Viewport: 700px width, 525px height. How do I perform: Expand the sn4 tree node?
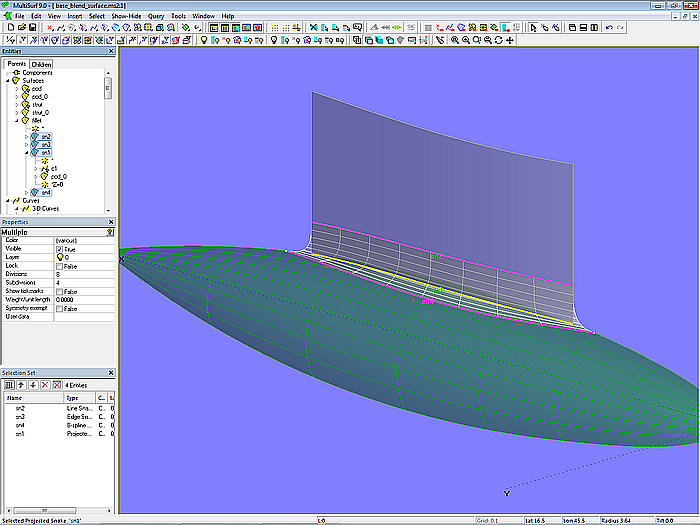(x=27, y=192)
